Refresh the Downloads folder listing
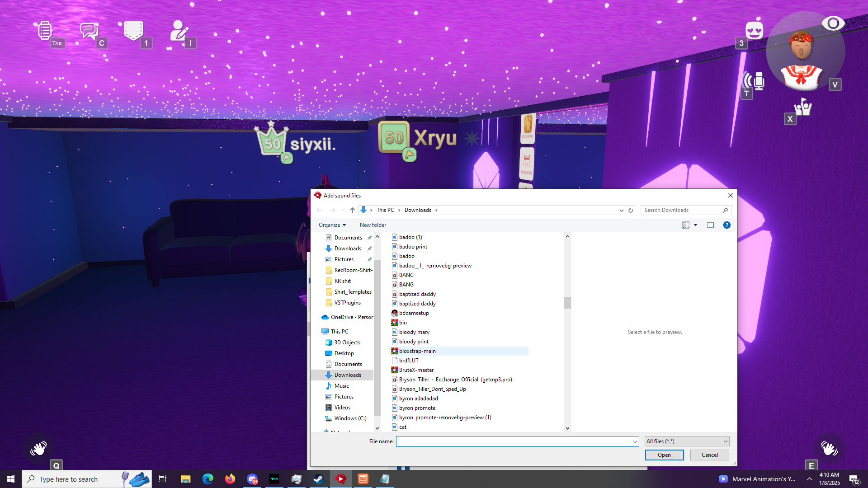The width and height of the screenshot is (868, 488). click(x=631, y=210)
